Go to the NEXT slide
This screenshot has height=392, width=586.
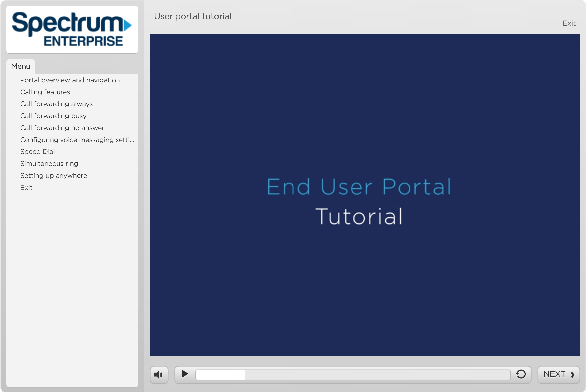pos(558,375)
